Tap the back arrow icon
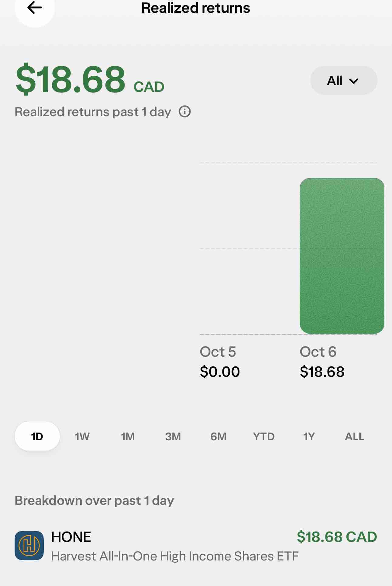392x586 pixels. [34, 8]
